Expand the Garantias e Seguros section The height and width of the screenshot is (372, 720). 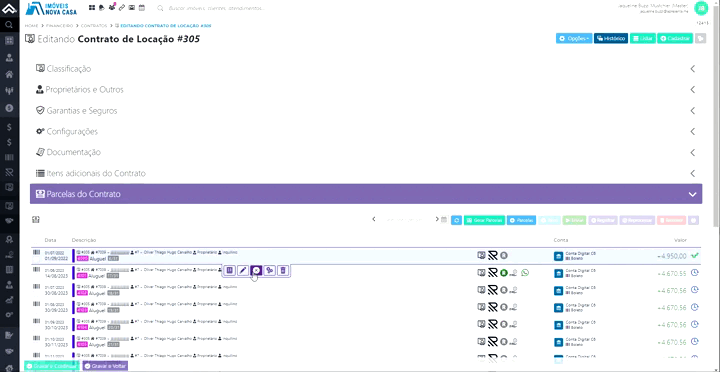pos(366,111)
